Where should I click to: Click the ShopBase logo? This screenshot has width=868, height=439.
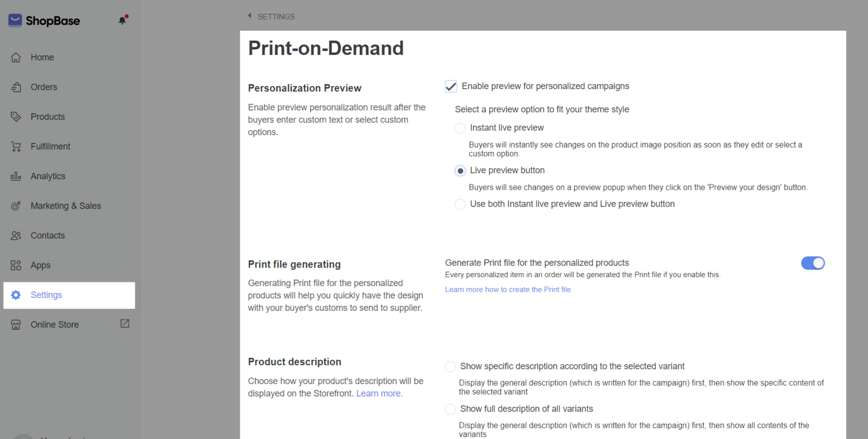[x=44, y=21]
